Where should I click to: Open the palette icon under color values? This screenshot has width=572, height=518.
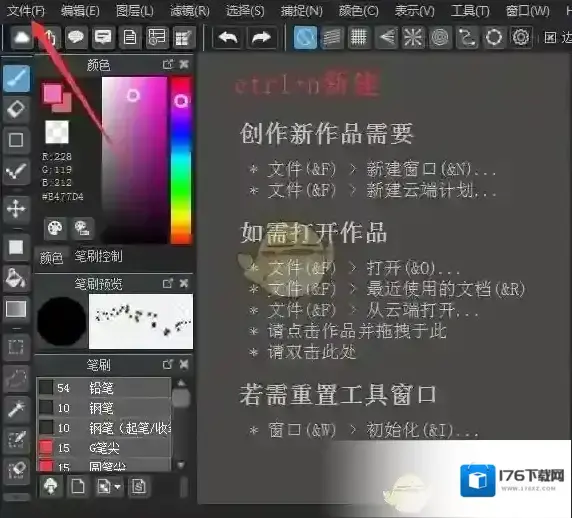pos(55,229)
